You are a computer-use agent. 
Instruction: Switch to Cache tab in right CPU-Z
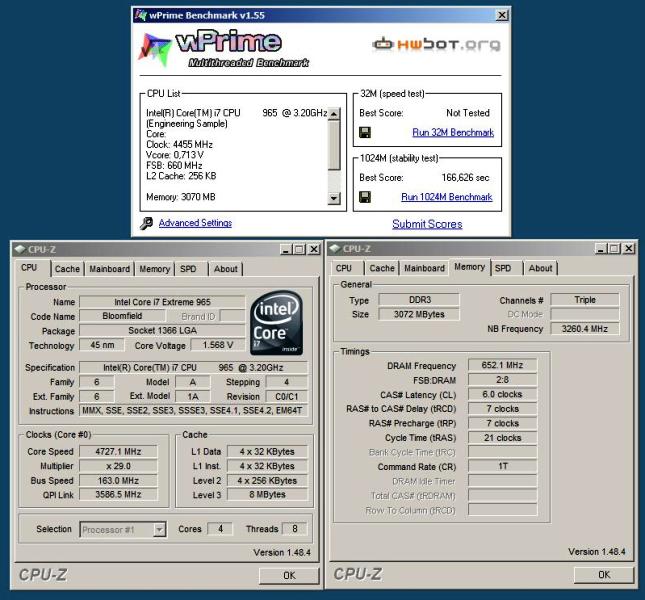pos(382,268)
